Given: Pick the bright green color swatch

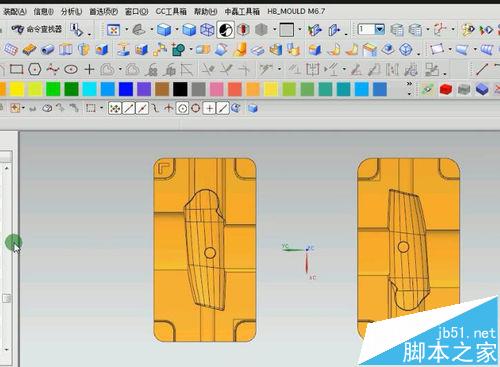Looking at the screenshot, I should click(53, 89).
